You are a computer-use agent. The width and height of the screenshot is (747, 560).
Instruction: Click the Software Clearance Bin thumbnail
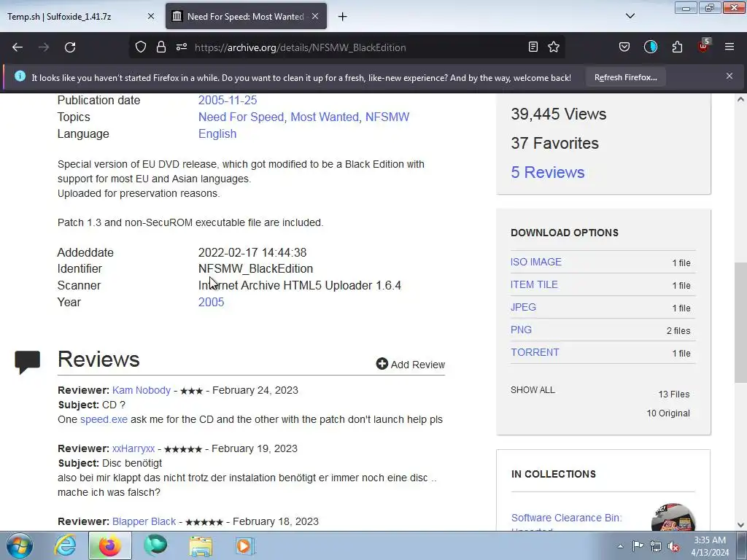(x=673, y=517)
